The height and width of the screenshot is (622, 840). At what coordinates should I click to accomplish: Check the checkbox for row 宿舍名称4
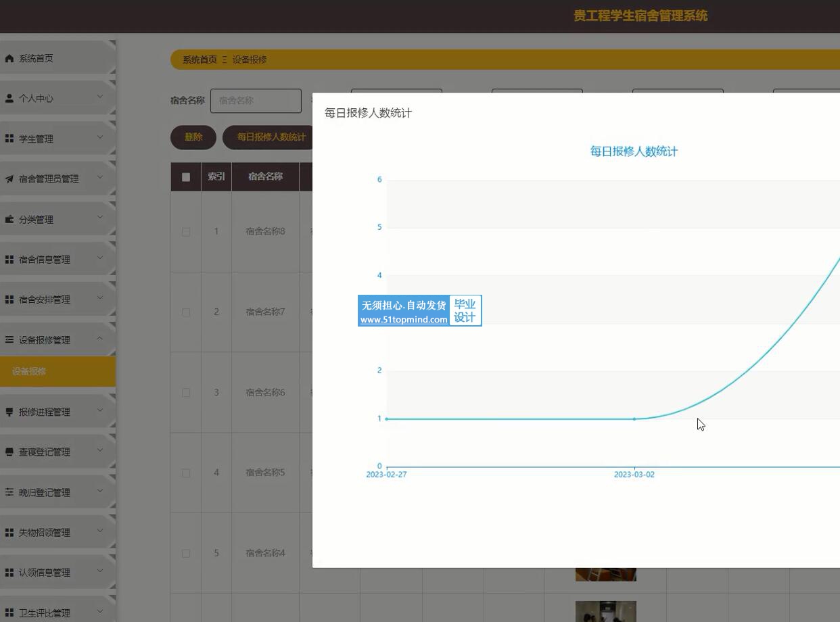pos(186,554)
